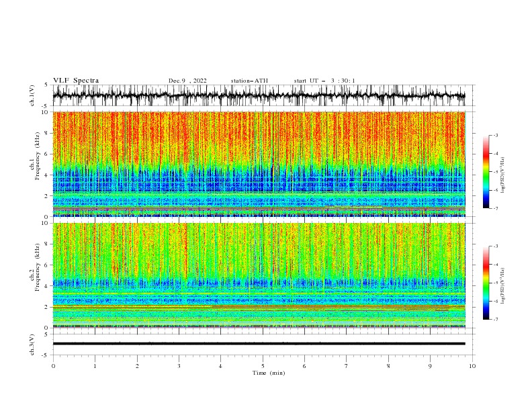Click the "6" kHz tick of ch.1 spectrogram
The width and height of the screenshot is (532, 411).
pyautogui.click(x=47, y=154)
